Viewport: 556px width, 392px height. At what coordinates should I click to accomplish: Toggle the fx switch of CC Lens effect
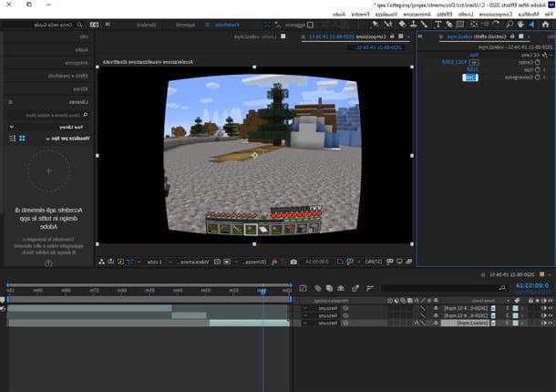(x=544, y=55)
